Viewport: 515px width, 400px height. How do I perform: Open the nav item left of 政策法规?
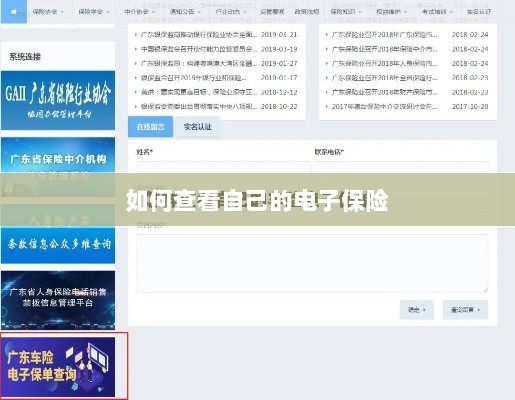click(272, 12)
